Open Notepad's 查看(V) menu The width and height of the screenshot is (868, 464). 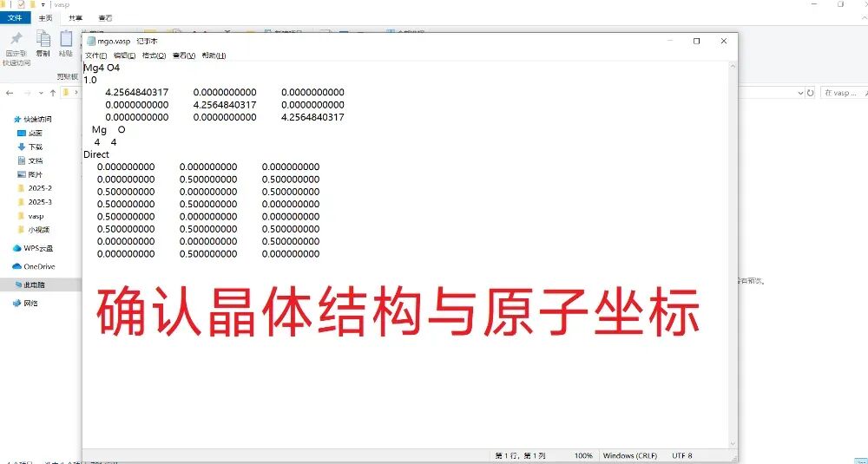184,56
